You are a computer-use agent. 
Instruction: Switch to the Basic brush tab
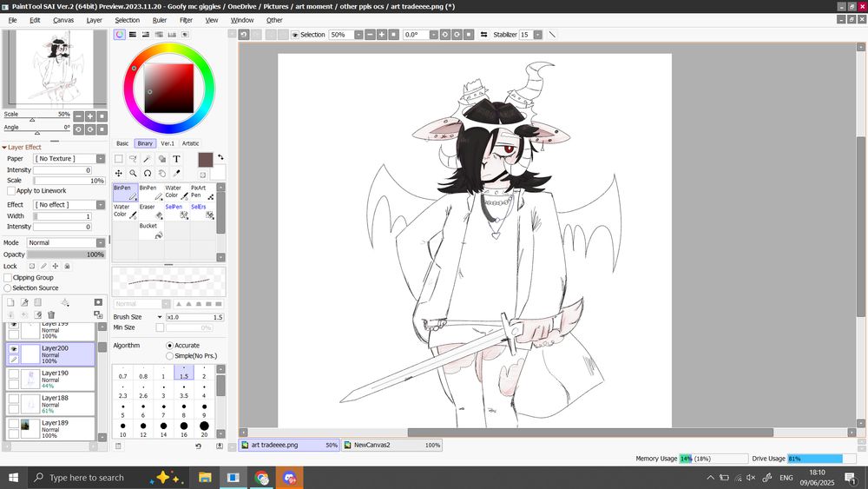[122, 143]
